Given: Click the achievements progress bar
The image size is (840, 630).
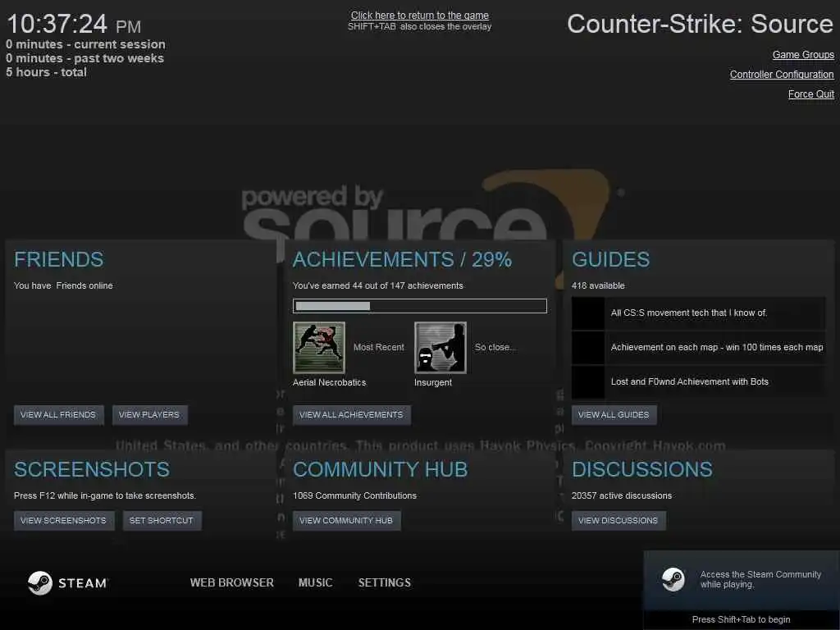Looking at the screenshot, I should tap(420, 306).
